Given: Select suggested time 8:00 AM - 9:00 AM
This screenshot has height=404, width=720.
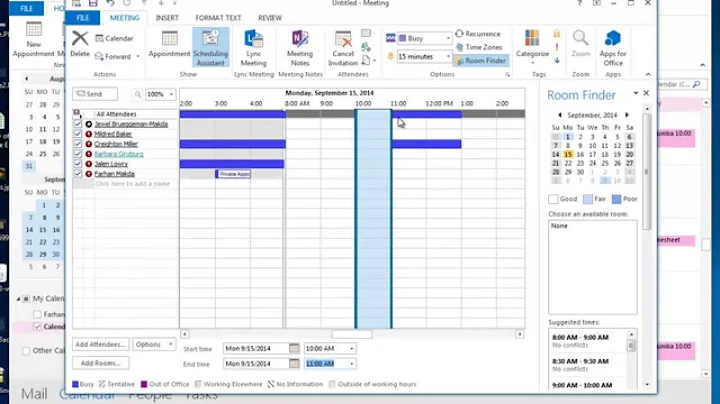Looking at the screenshot, I should 588,341.
